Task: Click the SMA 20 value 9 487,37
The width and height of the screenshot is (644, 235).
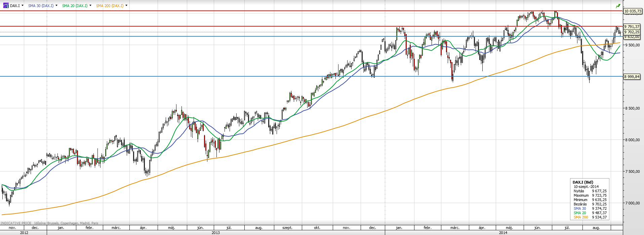Action: (x=599, y=213)
